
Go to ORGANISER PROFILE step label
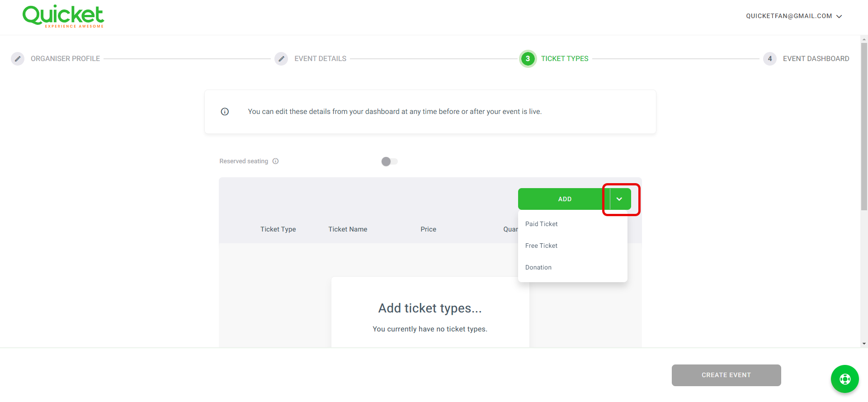click(x=65, y=59)
